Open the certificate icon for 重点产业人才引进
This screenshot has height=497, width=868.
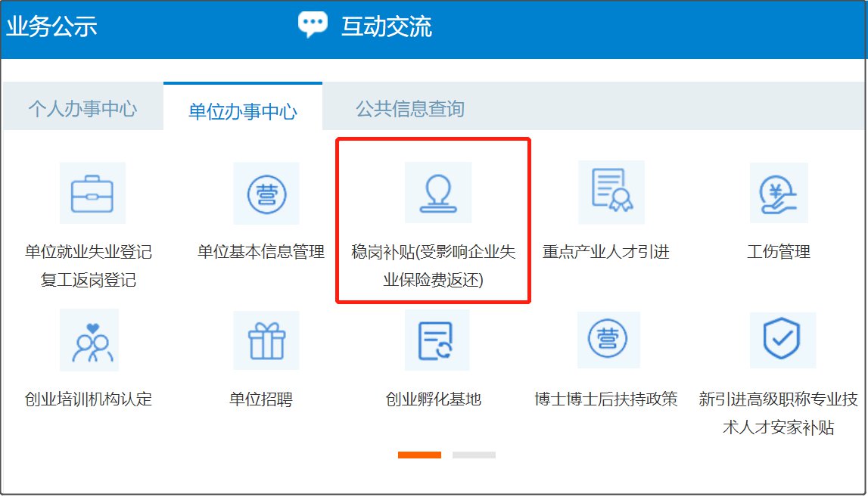611,192
